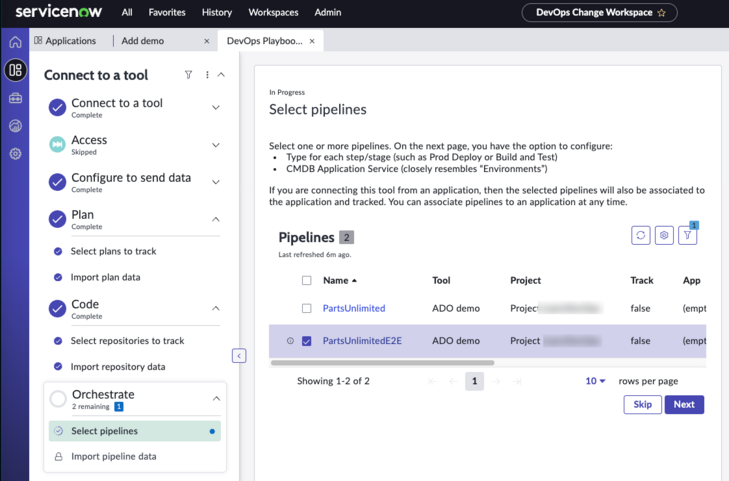The width and height of the screenshot is (729, 481).
Task: Go to page 1 in pagination
Action: pyautogui.click(x=474, y=382)
